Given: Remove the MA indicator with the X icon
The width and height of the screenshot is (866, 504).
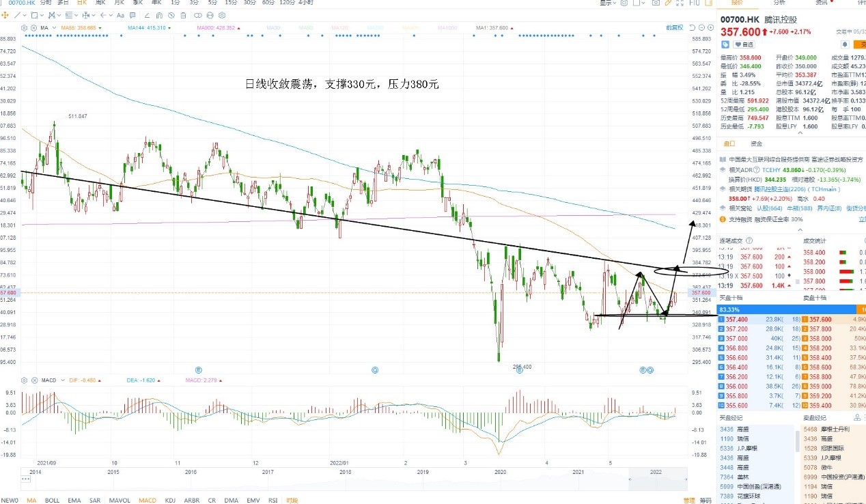Looking at the screenshot, I should (33, 28).
